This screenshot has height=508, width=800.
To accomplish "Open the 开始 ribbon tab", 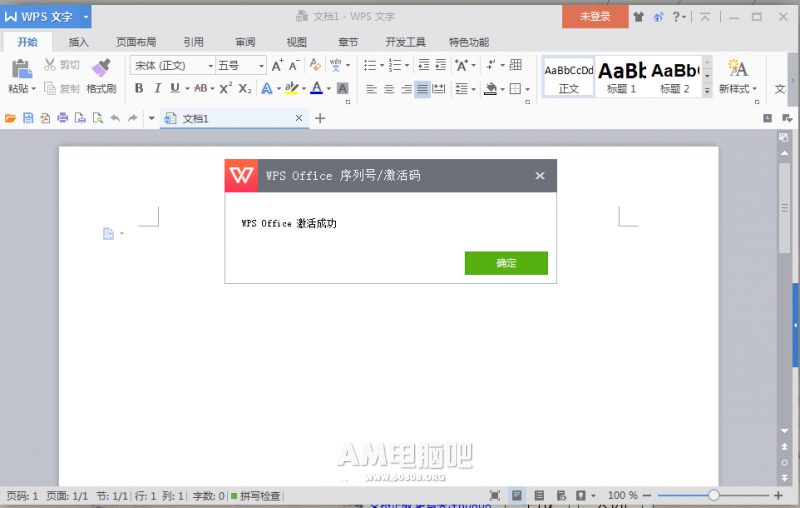I will 27,42.
